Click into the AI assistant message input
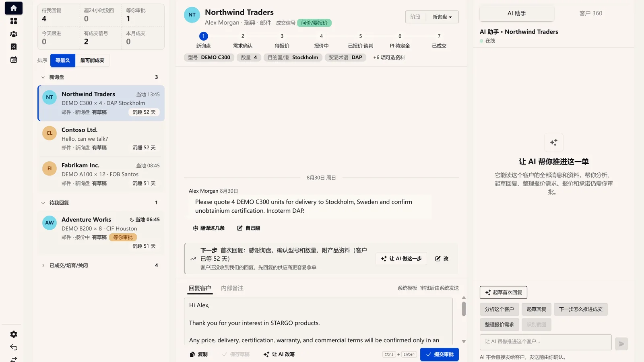This screenshot has height=362, width=644. (546, 342)
